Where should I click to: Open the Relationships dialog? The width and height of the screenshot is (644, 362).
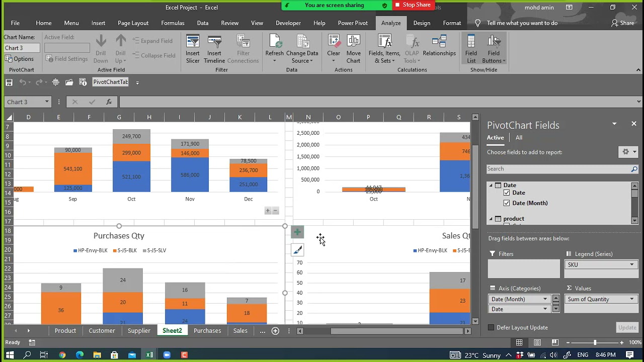pyautogui.click(x=439, y=46)
